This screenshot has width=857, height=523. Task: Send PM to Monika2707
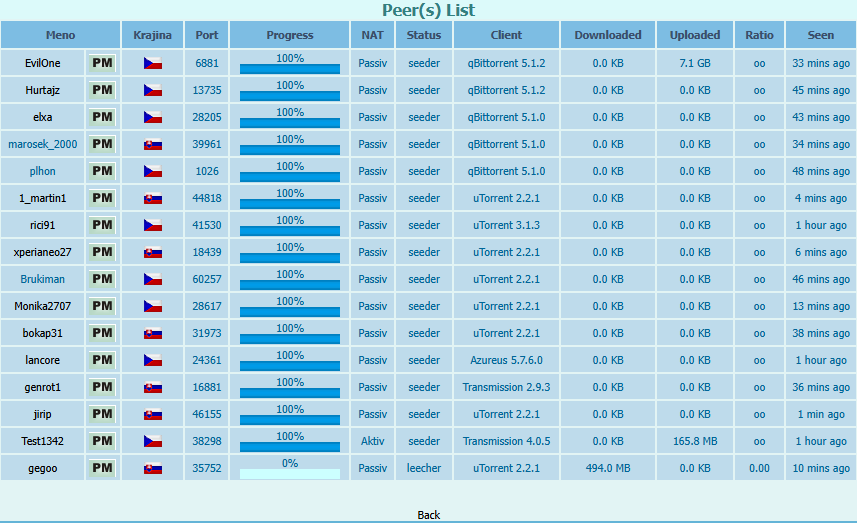(x=102, y=306)
